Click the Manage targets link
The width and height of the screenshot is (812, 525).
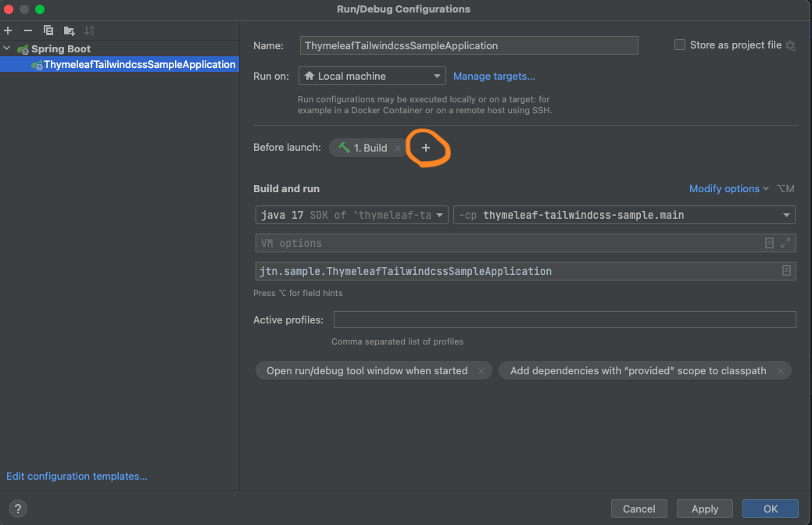[x=494, y=76]
